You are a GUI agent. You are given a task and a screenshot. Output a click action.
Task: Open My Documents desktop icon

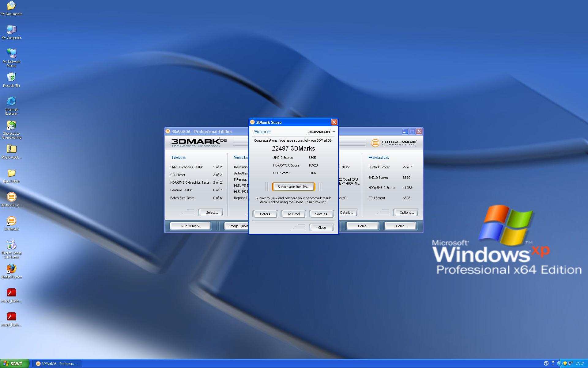point(11,8)
